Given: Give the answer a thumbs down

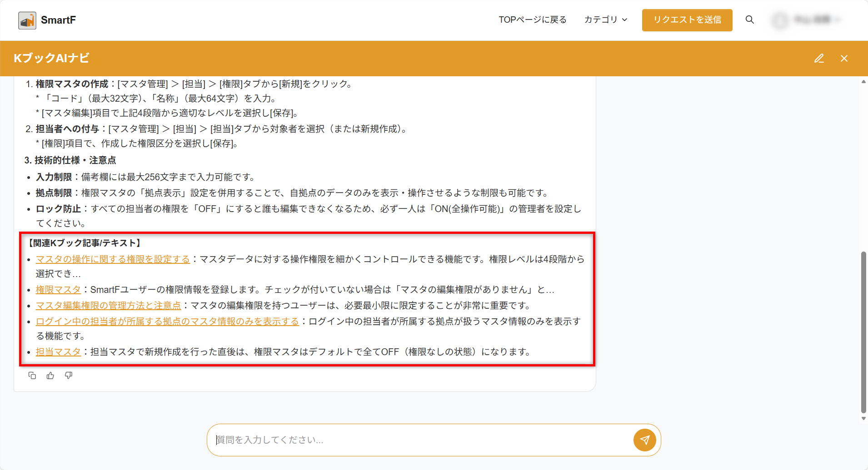Looking at the screenshot, I should point(69,376).
